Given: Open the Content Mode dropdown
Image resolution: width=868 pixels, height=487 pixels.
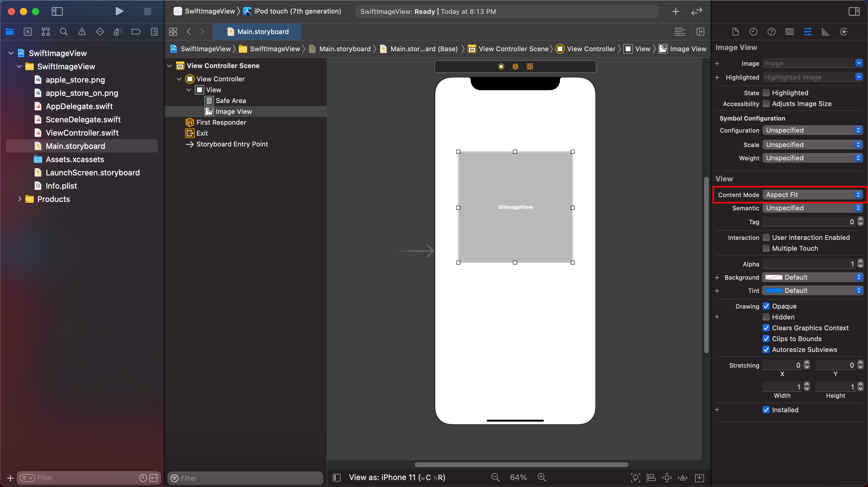Looking at the screenshot, I should 812,195.
